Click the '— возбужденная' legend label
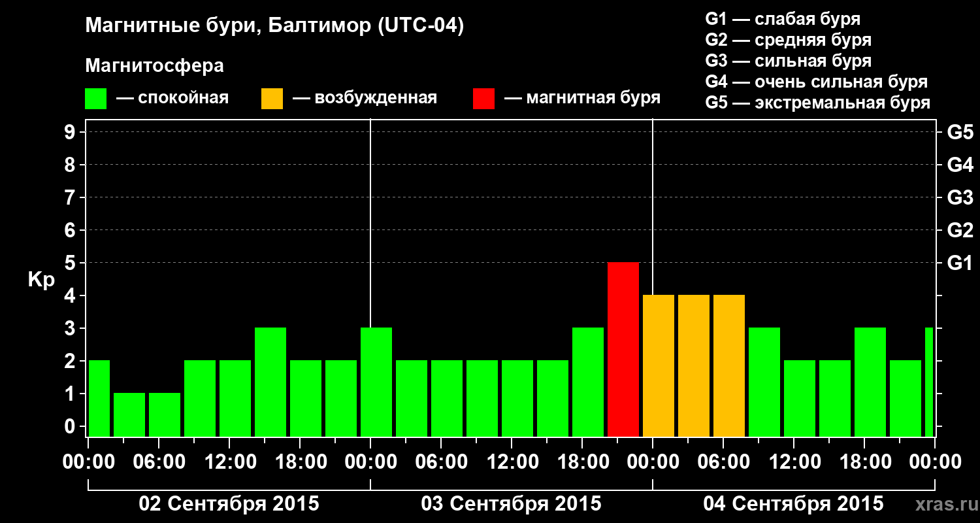This screenshot has height=523, width=980. [365, 99]
